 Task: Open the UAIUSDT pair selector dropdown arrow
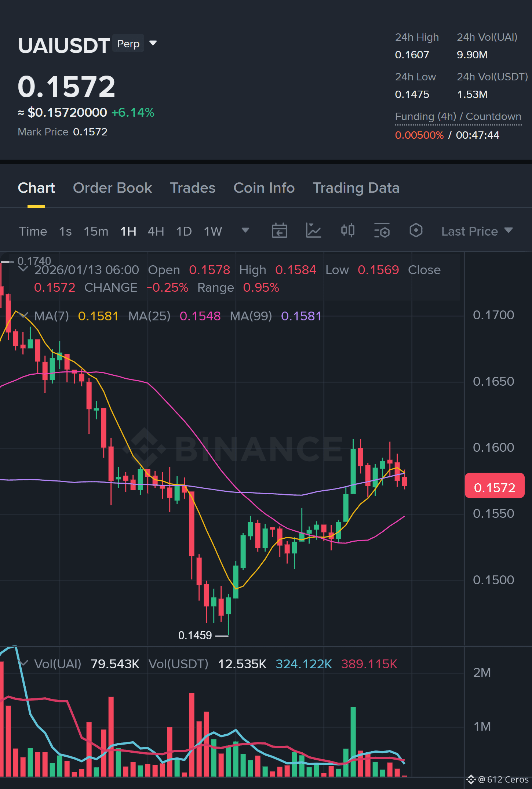click(153, 43)
